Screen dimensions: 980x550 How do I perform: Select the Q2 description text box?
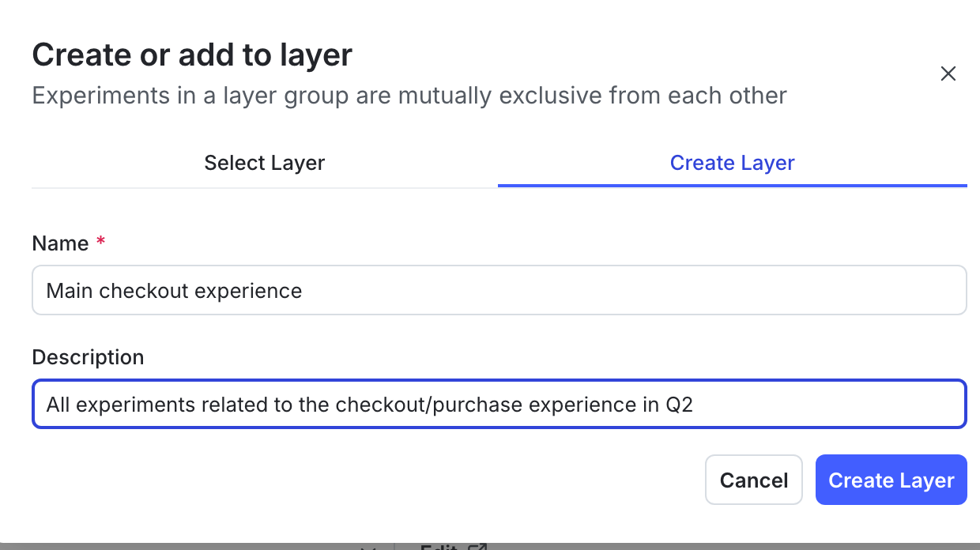(x=498, y=404)
